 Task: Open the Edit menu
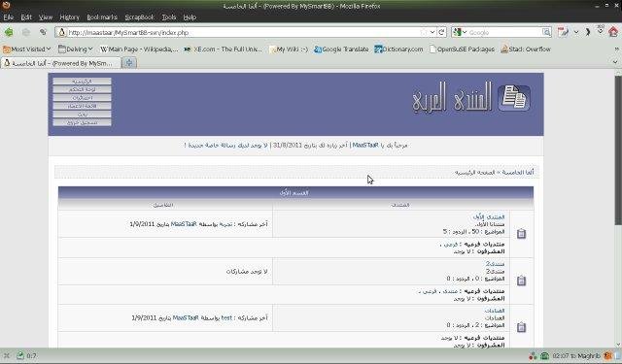26,17
